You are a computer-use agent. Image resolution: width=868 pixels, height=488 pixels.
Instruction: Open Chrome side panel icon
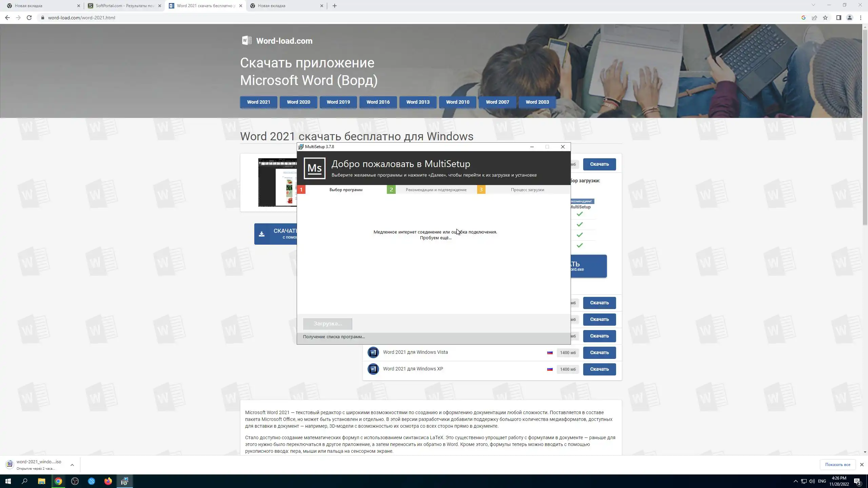click(839, 18)
